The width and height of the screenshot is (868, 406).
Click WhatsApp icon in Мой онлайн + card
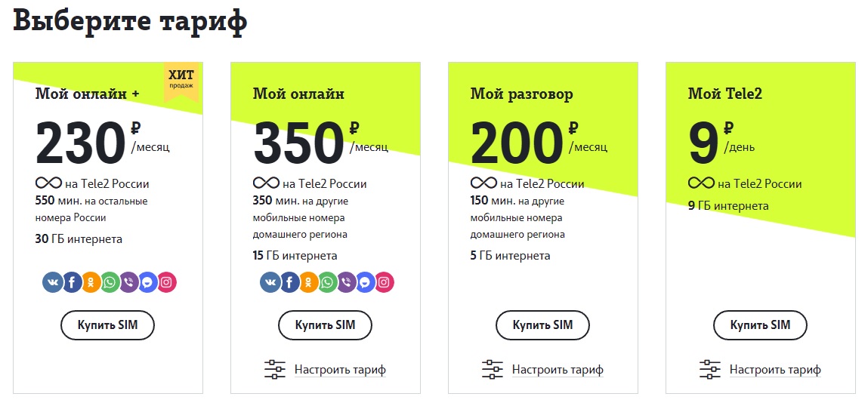pos(110,282)
